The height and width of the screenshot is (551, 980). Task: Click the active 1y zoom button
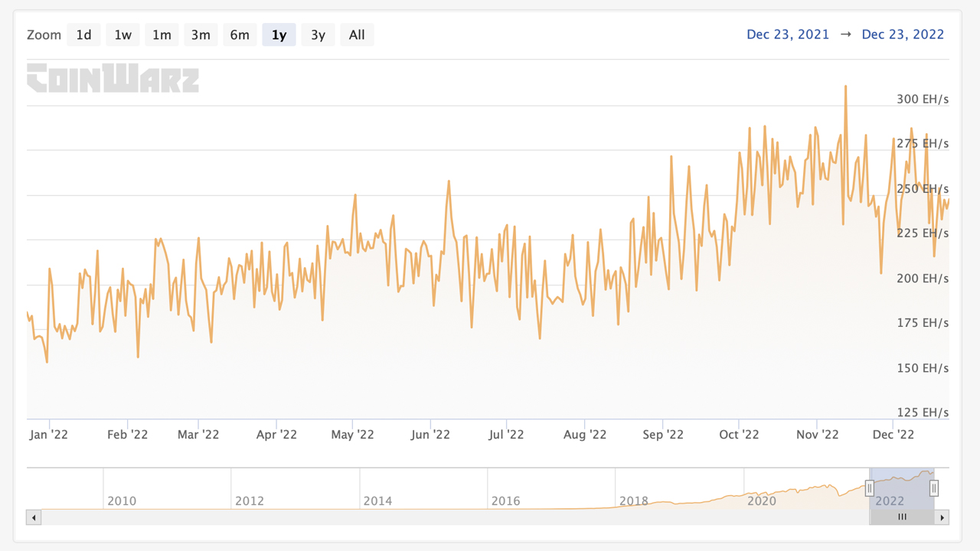pos(279,34)
